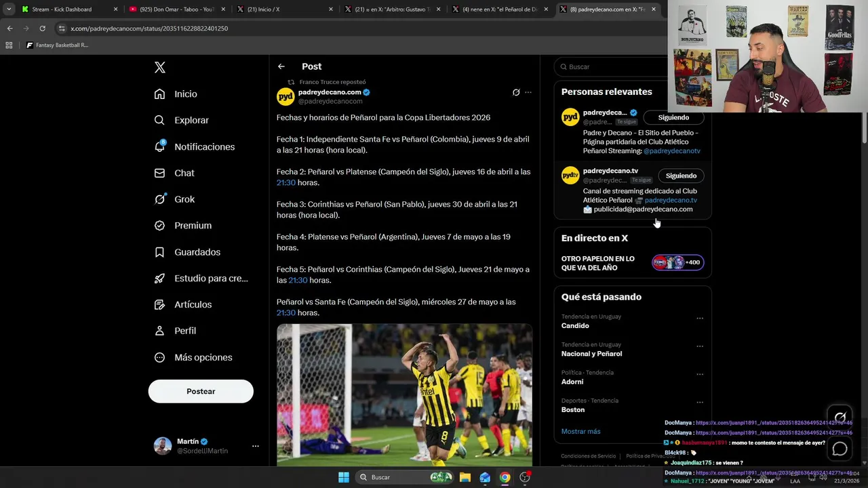Image resolution: width=868 pixels, height=488 pixels.
Task: Open the padreydecano.tv link
Action: [671, 200]
